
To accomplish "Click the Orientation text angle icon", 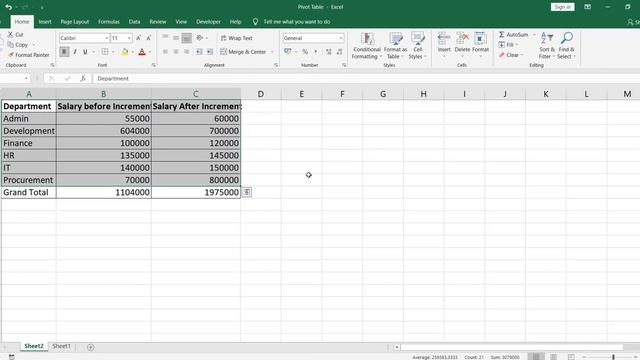I will [x=200, y=38].
